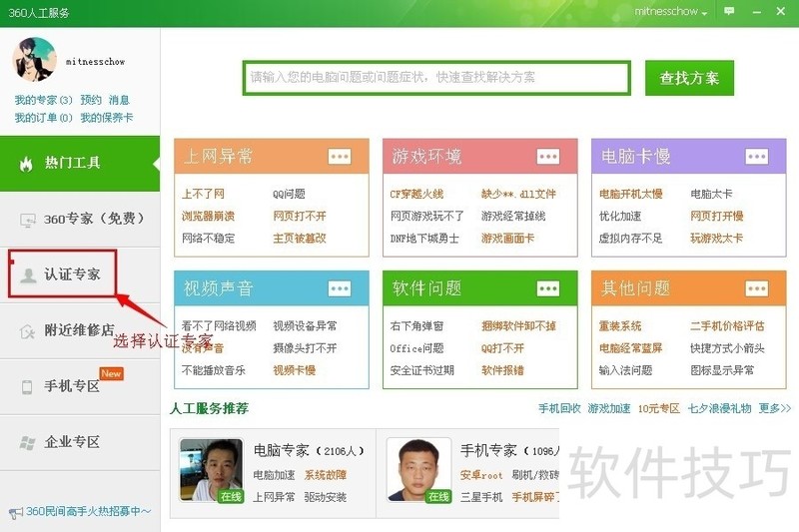Open the 七夕浪漫礼物 recommendation link
This screenshot has width=799, height=532.
pos(719,408)
